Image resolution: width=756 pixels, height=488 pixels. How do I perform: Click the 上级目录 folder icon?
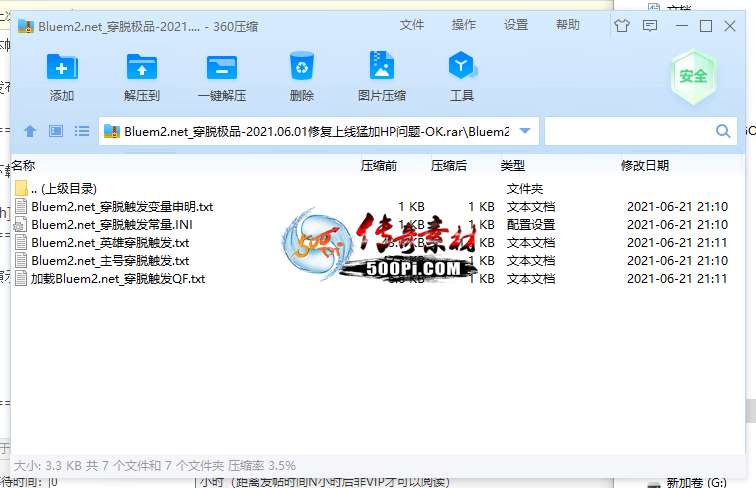(21, 188)
